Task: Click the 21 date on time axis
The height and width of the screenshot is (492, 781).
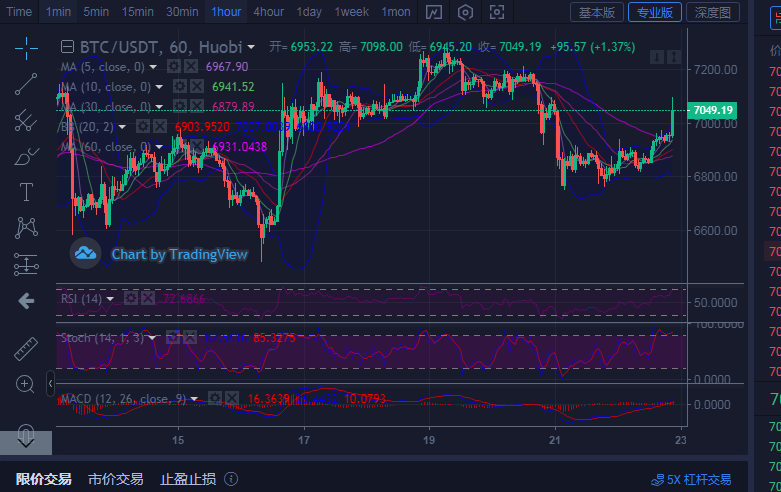Action: [554, 440]
